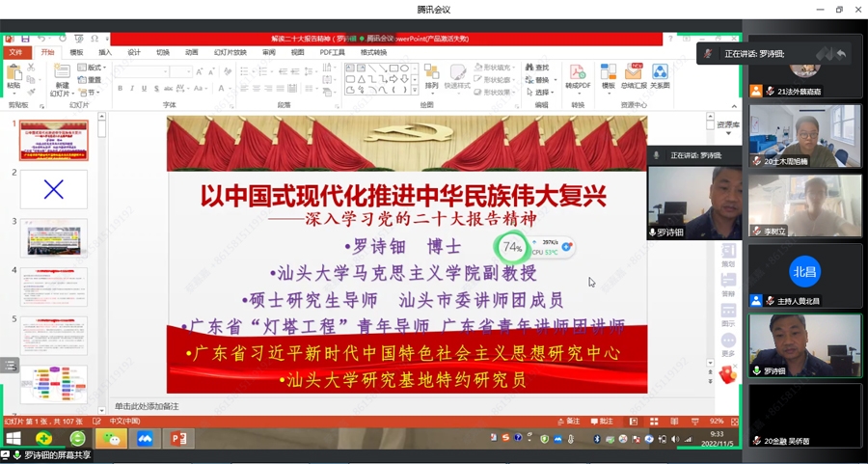Open the Shape Outline (形状轮廓) dropdown

[496, 80]
